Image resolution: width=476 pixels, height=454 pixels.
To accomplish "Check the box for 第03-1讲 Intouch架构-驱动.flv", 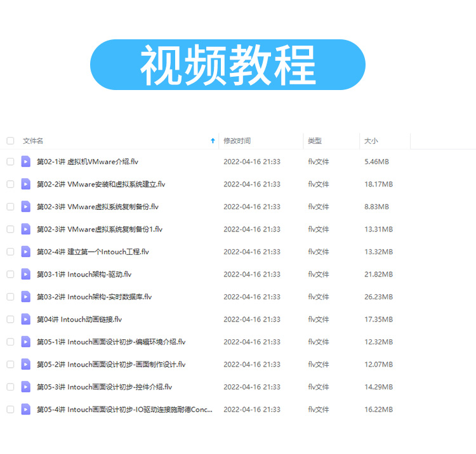I will point(10,274).
